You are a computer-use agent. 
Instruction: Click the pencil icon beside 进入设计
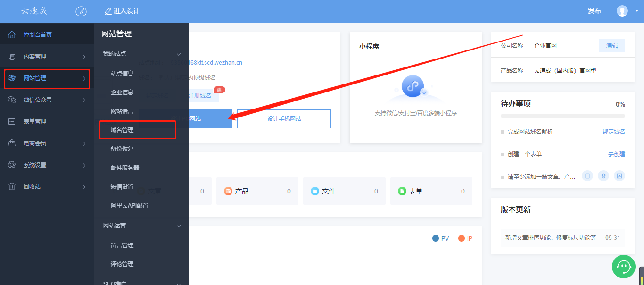[108, 11]
